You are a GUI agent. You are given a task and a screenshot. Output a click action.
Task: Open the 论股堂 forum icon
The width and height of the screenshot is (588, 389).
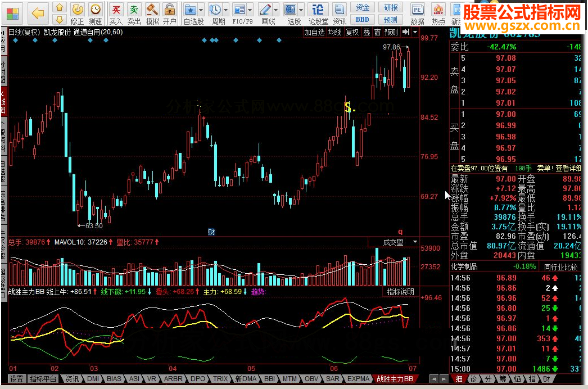319,10
